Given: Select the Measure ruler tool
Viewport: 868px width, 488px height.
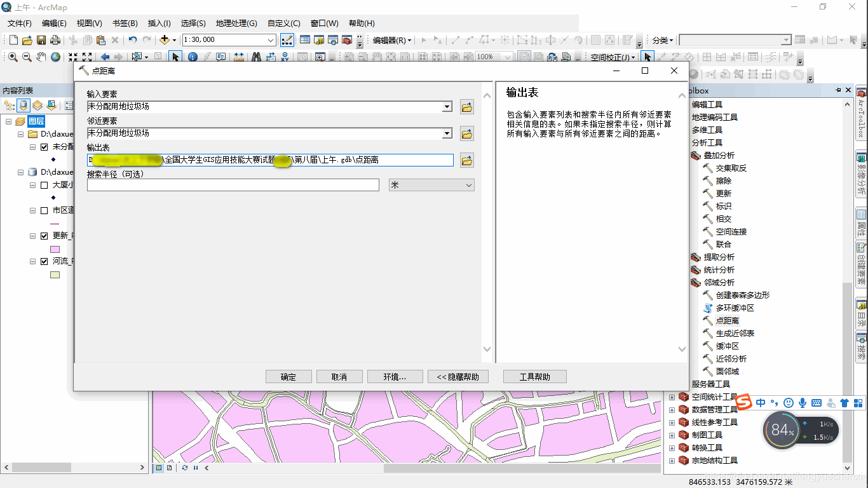Looking at the screenshot, I should click(x=239, y=57).
